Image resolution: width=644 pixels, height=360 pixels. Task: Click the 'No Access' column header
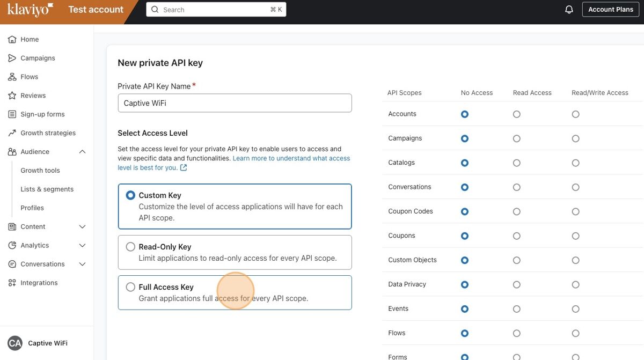click(x=477, y=93)
